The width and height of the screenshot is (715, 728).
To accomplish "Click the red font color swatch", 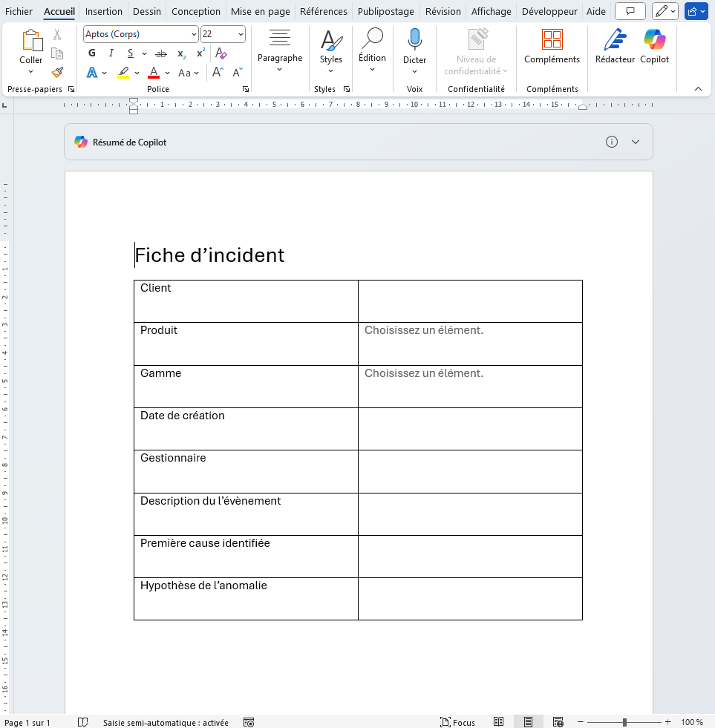I will pos(154,73).
